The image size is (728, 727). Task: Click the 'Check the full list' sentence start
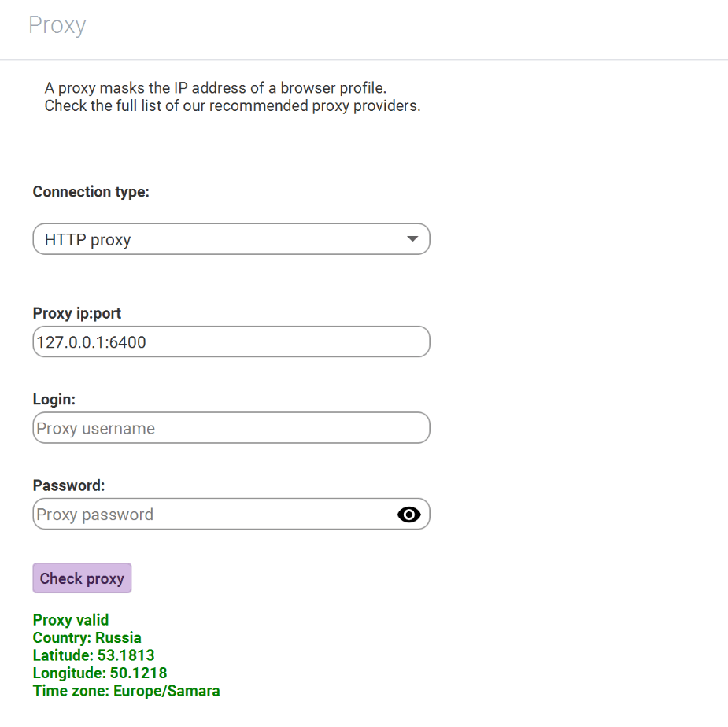[x=104, y=106]
